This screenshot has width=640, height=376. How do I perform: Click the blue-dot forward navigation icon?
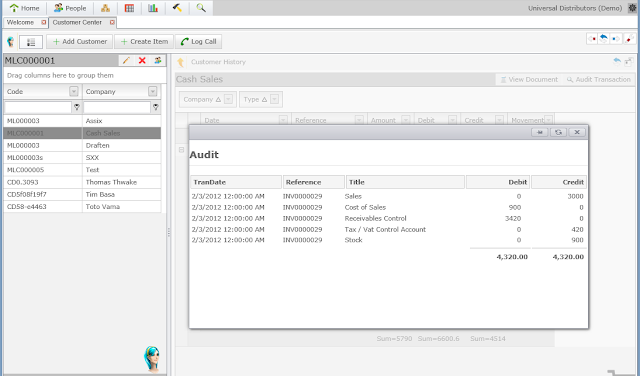(616, 39)
